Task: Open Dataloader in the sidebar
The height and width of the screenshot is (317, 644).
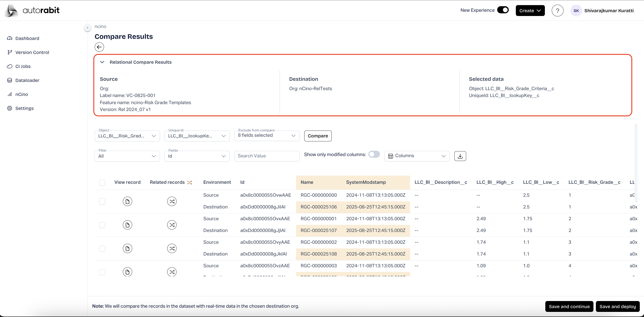Action: click(x=27, y=80)
